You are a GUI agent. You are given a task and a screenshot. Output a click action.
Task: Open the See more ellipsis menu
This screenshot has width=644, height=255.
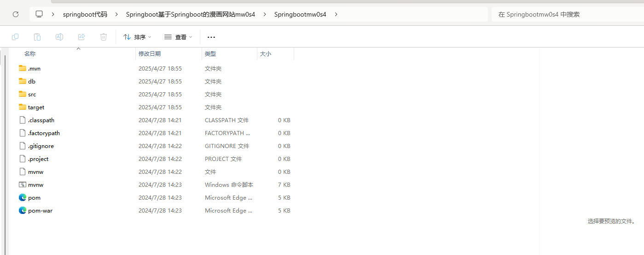pyautogui.click(x=211, y=37)
